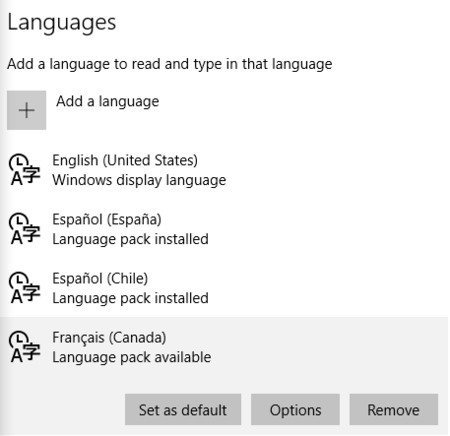450x436 pixels.
Task: Click the "Add a language" text label
Action: [107, 101]
